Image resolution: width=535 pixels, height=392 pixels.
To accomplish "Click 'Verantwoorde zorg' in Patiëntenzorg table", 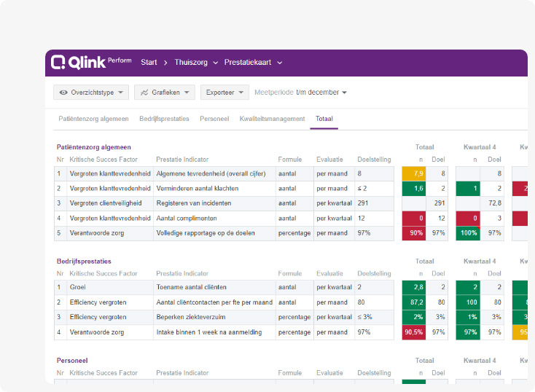I will coord(96,233).
